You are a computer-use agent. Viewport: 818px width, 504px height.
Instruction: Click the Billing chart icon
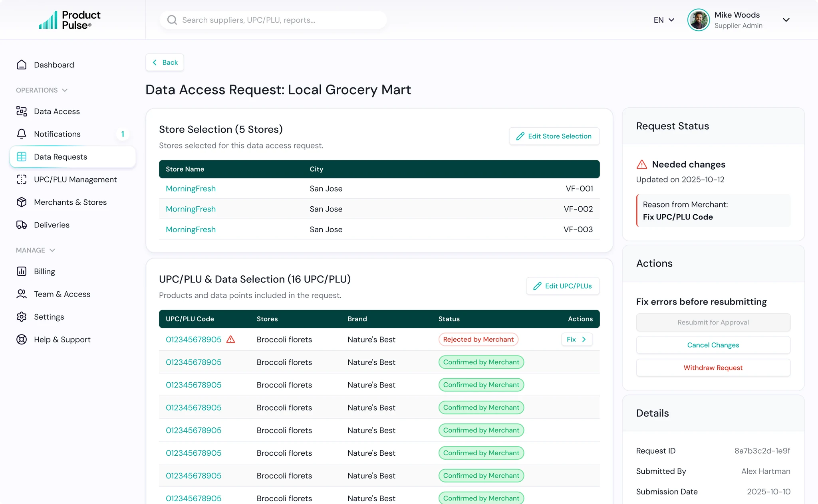coord(22,271)
